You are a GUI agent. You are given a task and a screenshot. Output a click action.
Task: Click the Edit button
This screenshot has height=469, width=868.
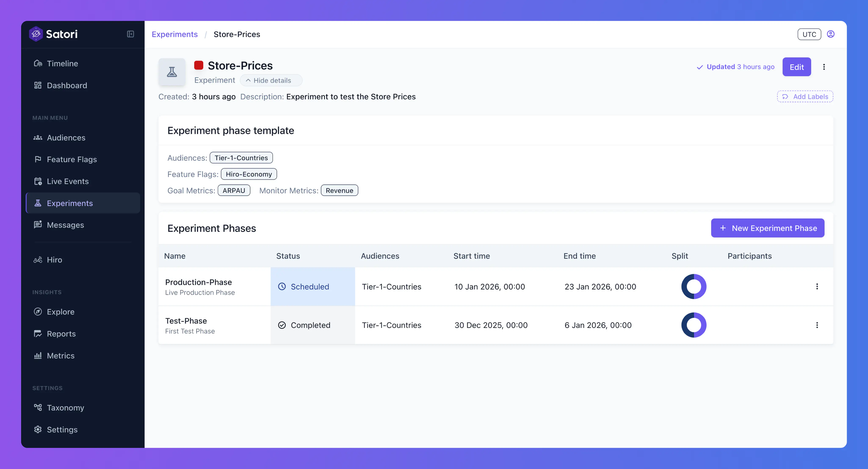tap(796, 67)
